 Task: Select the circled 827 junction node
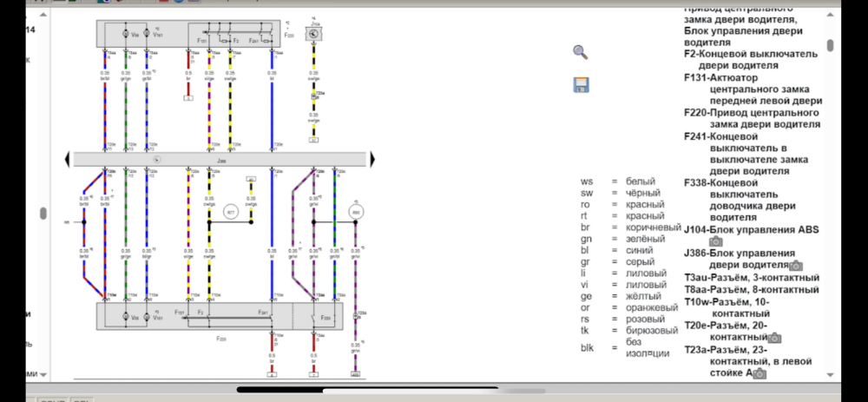[x=230, y=212]
